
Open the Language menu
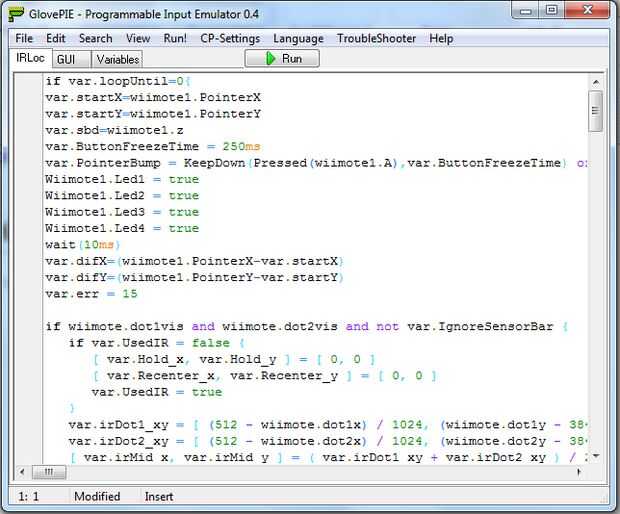298,38
